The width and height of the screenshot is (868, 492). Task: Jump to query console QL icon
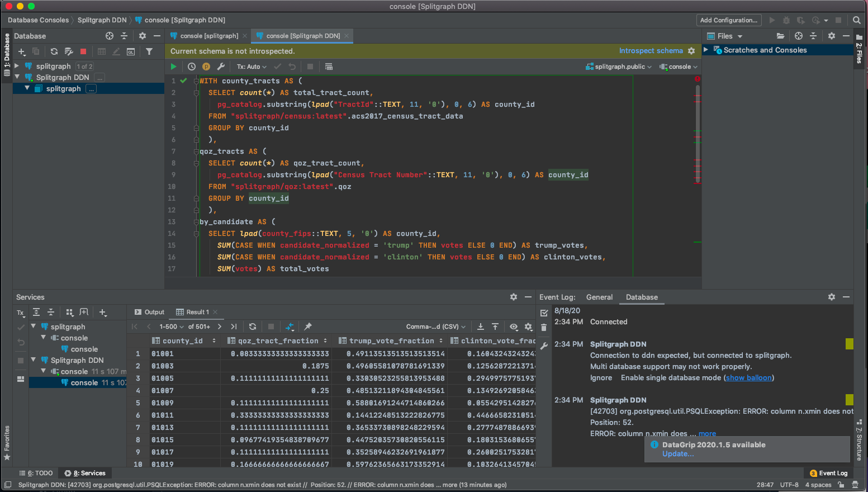pyautogui.click(x=131, y=51)
